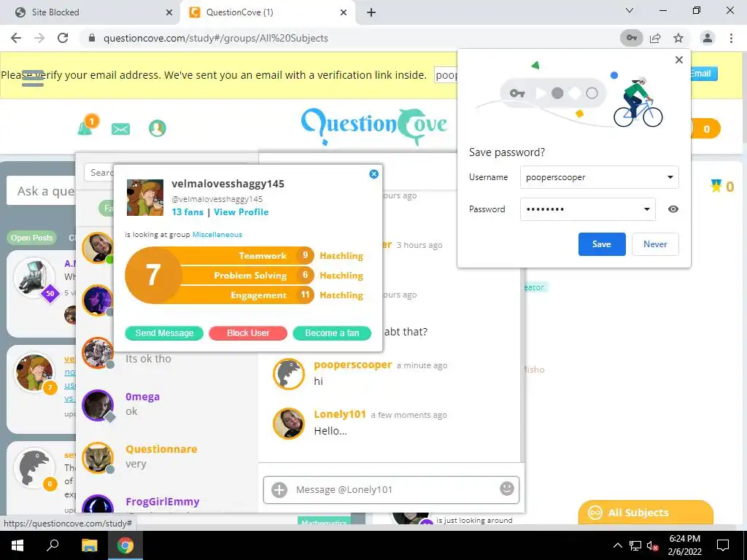
Task: Close the QuestionCove tab
Action: click(344, 13)
